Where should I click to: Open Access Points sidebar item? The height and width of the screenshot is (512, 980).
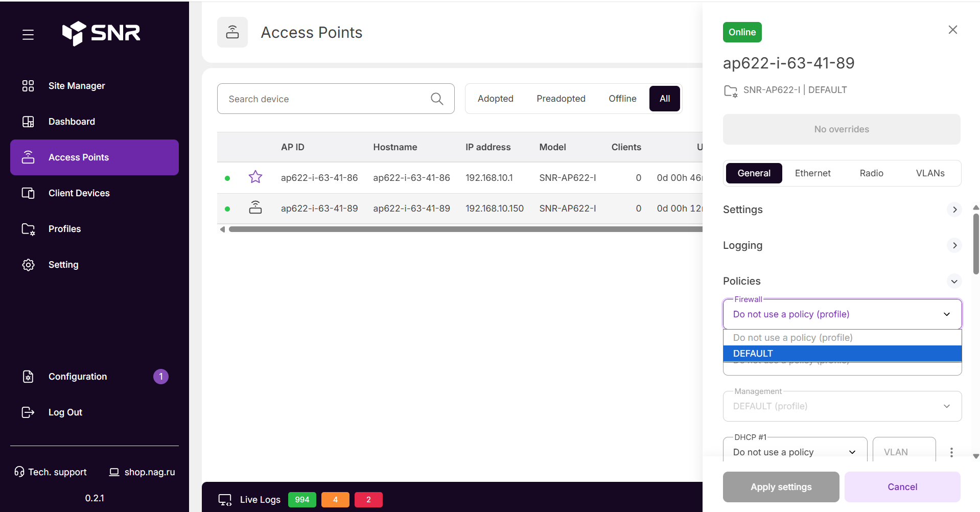coord(95,157)
